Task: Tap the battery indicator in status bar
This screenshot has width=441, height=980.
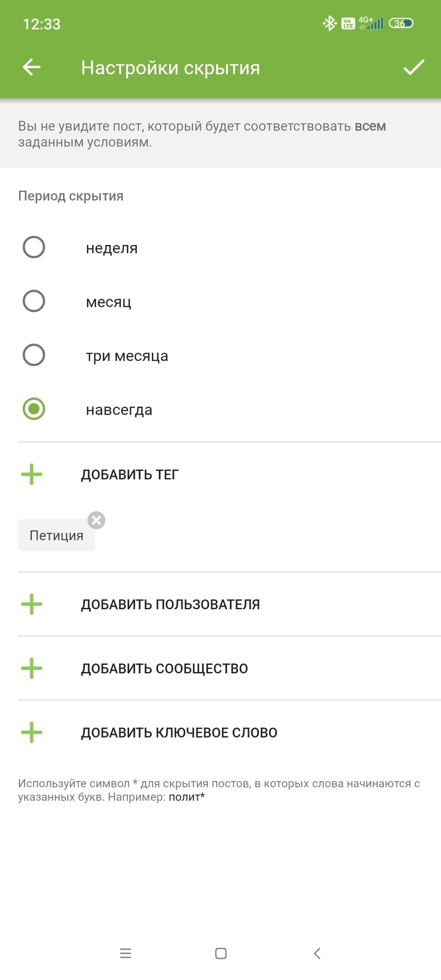Action: (x=401, y=24)
